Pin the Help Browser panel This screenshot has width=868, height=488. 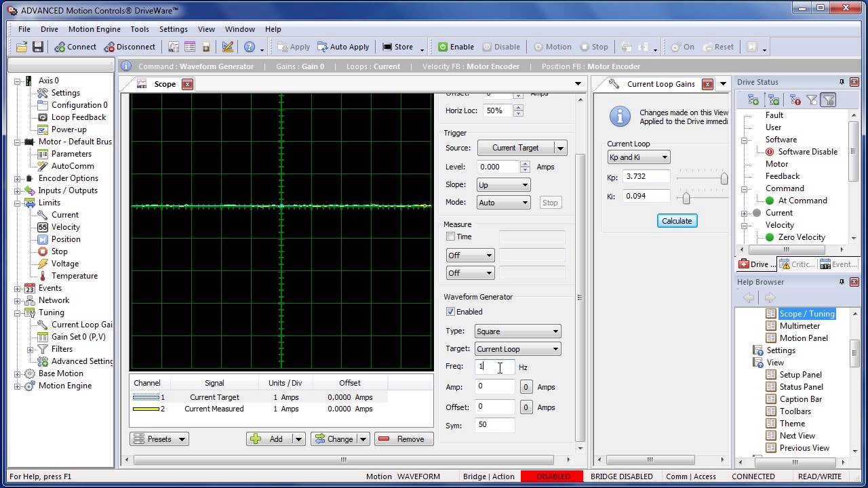(842, 282)
